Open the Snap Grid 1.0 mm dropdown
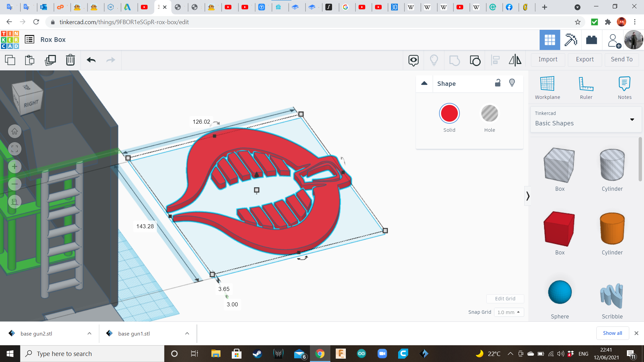The height and width of the screenshot is (362, 644). 508,312
